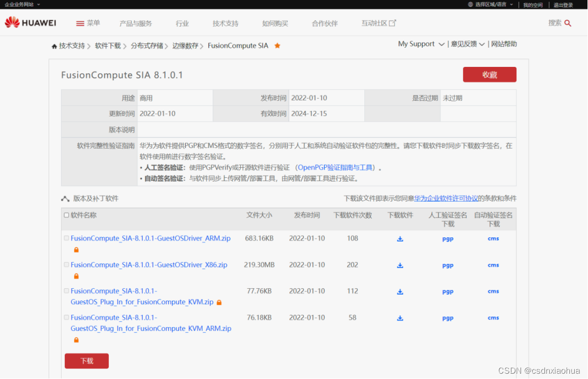Open the 选择区域/语言 dropdown
This screenshot has width=588, height=379.
click(490, 4)
